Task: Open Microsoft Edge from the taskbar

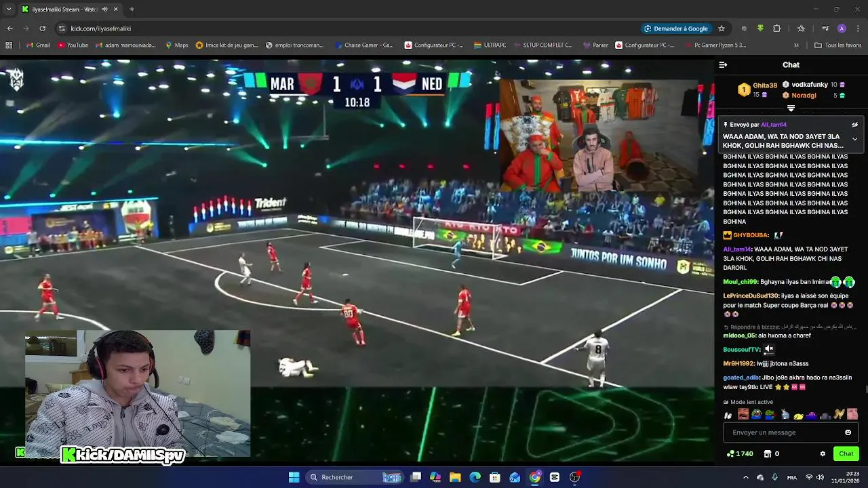Action: tap(475, 477)
